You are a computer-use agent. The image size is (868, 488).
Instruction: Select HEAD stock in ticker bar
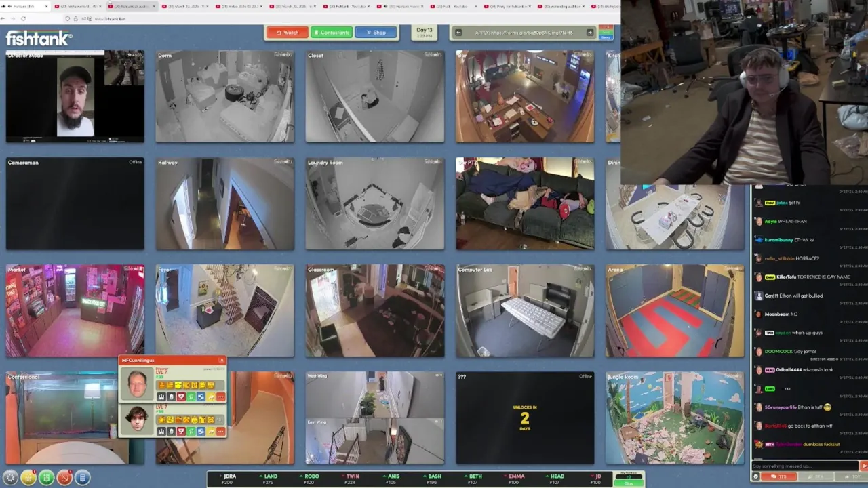[x=556, y=479]
